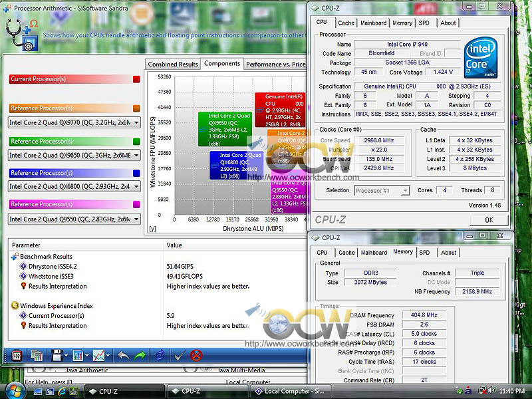
Task: Click the green QX9650 box in the chart
Action: pyautogui.click(x=225, y=129)
